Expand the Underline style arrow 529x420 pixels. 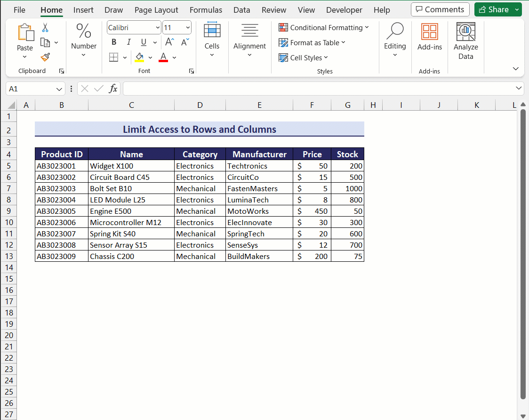pos(155,42)
